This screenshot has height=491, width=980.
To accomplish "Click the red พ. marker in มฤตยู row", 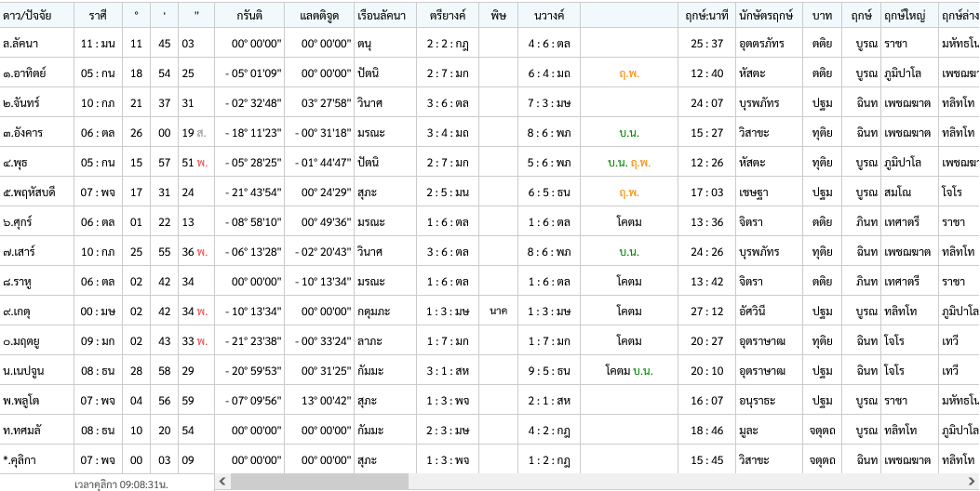I will tap(201, 341).
